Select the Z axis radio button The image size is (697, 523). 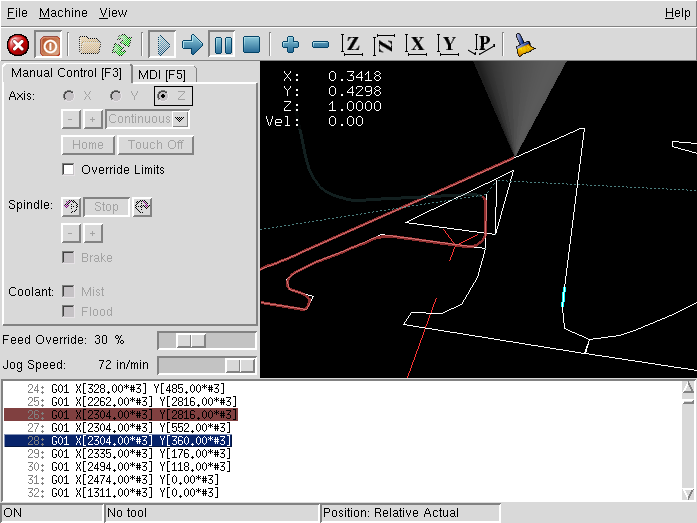coord(163,95)
